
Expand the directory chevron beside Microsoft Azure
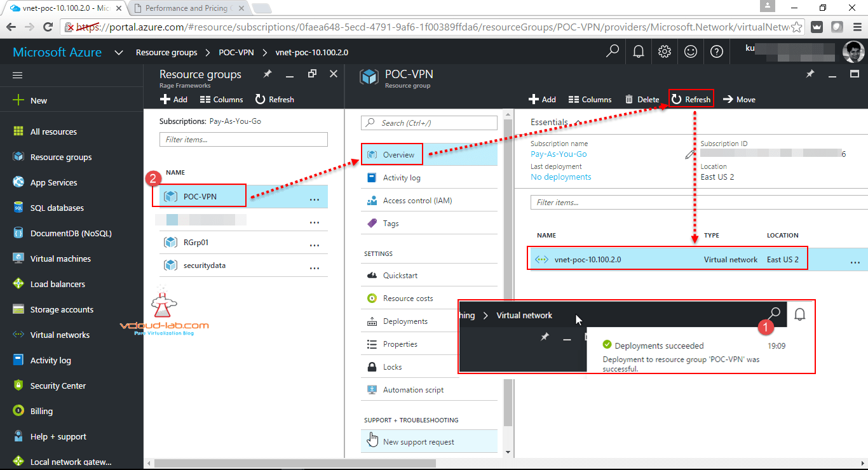click(118, 52)
